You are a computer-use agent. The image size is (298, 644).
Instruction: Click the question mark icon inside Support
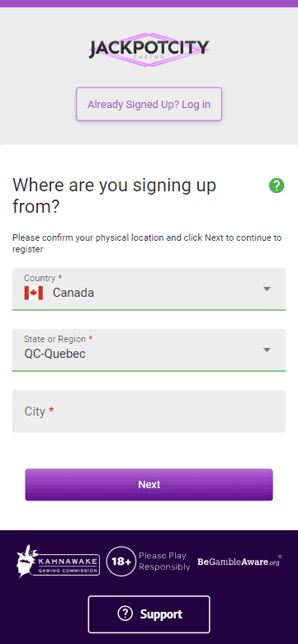pos(125,614)
